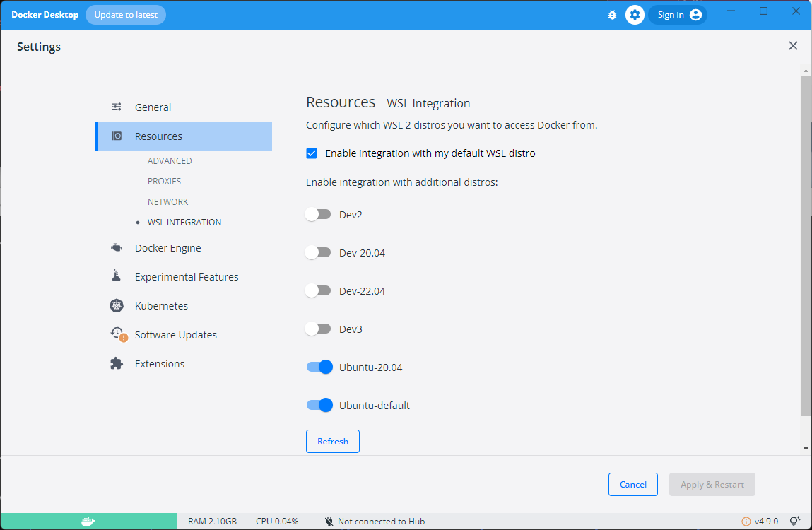This screenshot has height=530, width=812.
Task: Select the Resources settings section
Action: click(x=184, y=136)
